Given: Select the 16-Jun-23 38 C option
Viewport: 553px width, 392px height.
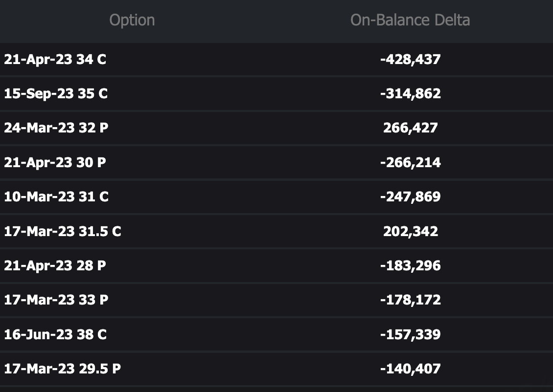Looking at the screenshot, I should [55, 335].
